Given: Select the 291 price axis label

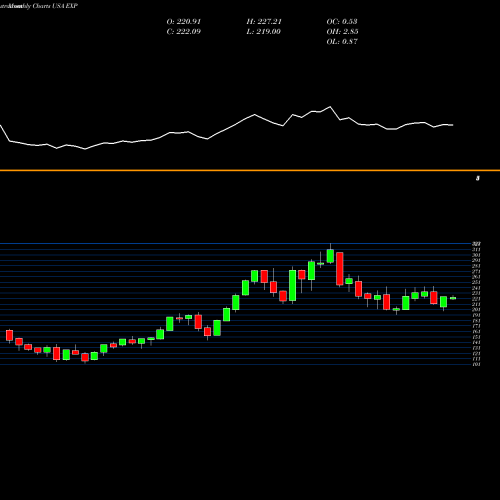Looking at the screenshot, I should coord(476,260).
